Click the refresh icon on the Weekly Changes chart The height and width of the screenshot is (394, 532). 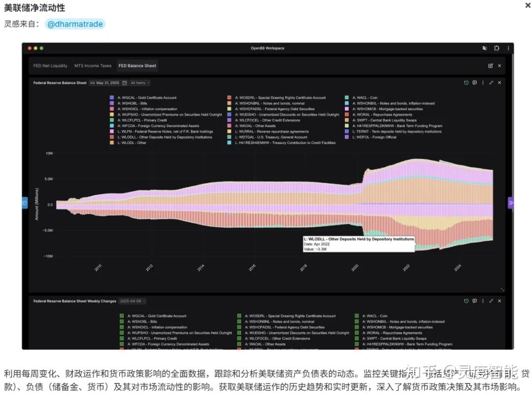(x=466, y=301)
